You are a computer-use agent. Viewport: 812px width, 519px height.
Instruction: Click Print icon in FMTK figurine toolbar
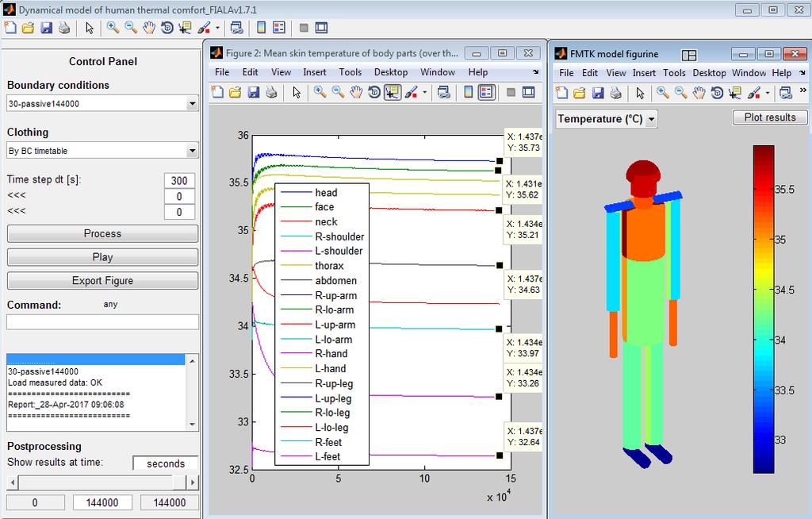pyautogui.click(x=615, y=93)
